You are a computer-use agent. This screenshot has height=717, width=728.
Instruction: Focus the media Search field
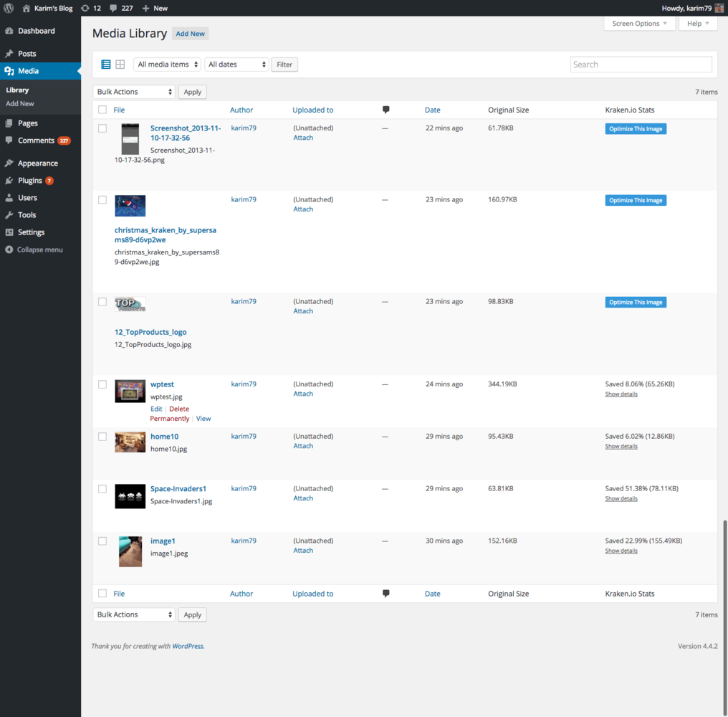click(x=641, y=65)
